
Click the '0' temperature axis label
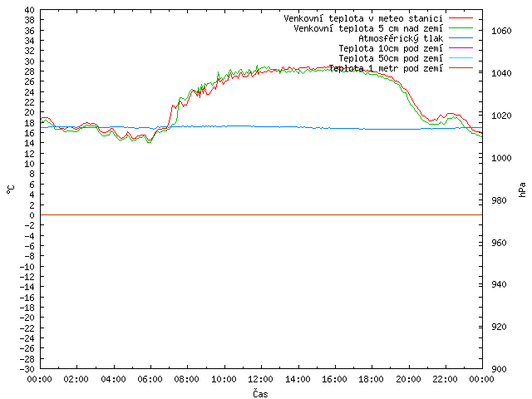[32, 215]
